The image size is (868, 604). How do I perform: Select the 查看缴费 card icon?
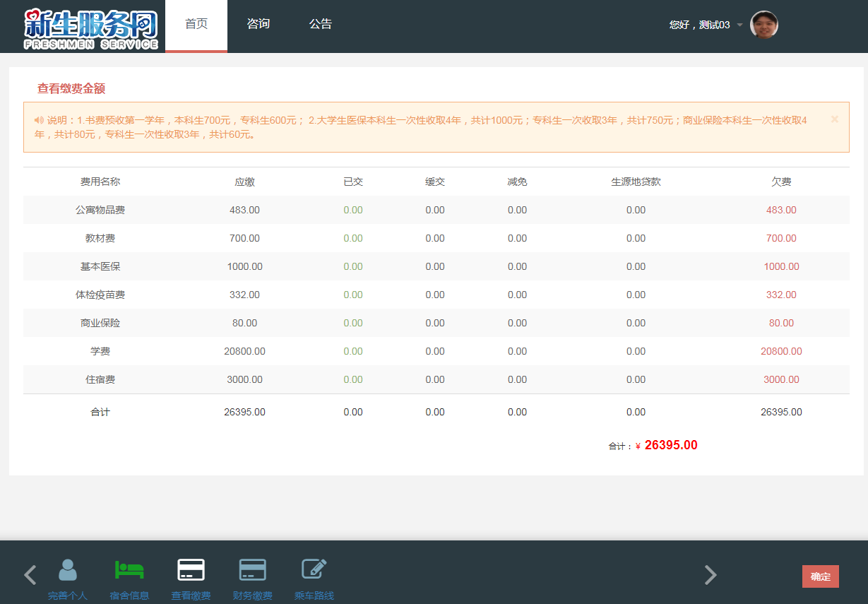click(x=191, y=569)
